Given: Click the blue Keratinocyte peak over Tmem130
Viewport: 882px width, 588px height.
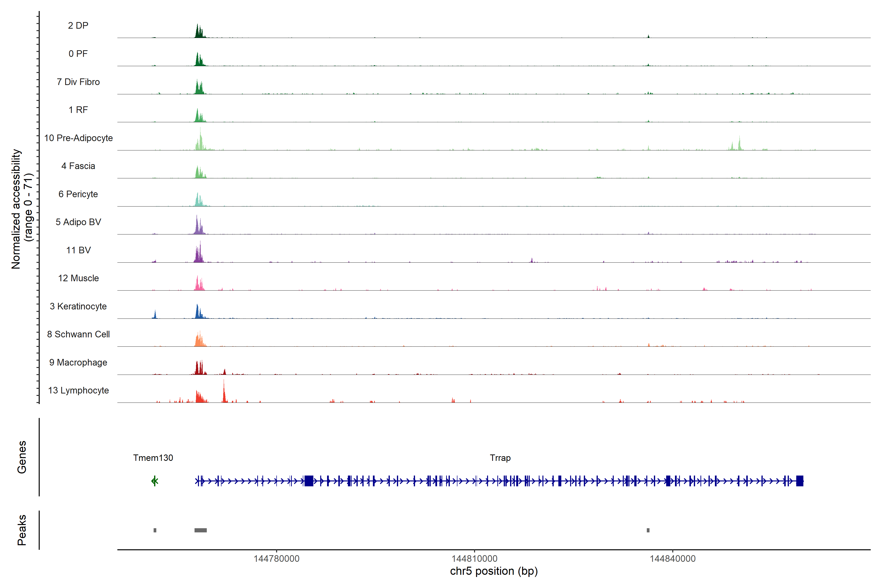Looking at the screenshot, I should (155, 315).
